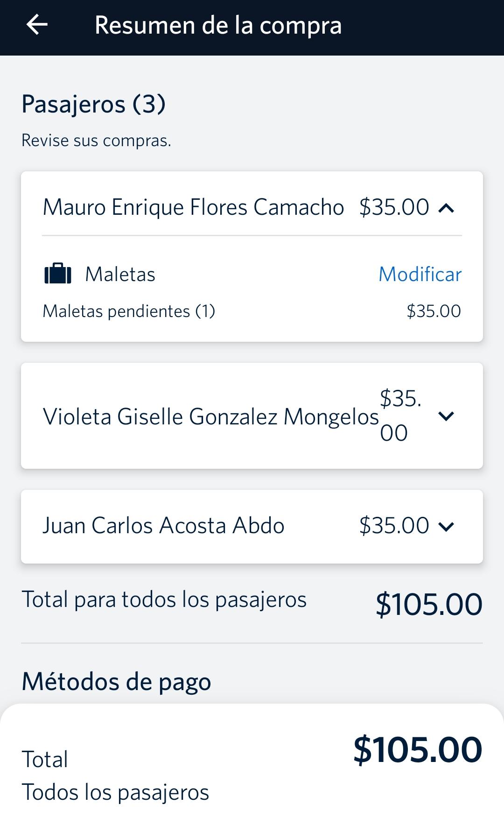Expand Violeta Giselle Gonzalez Mongelos chevron
Screen dimensions: 504x818
coord(447,416)
